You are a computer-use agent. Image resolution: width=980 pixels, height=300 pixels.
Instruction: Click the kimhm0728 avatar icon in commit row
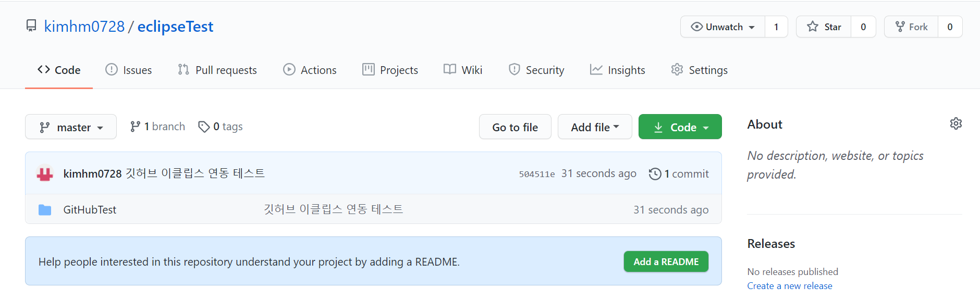[45, 173]
